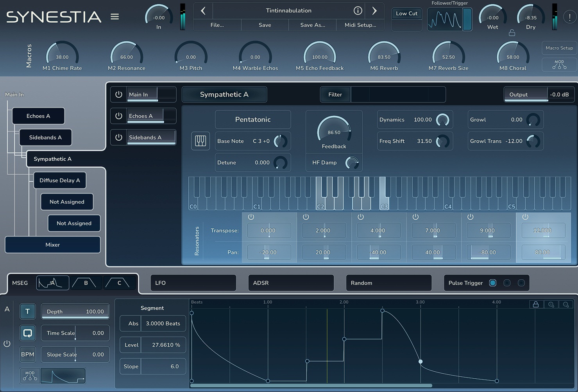Toggle Echoes A input power
The height and width of the screenshot is (392, 578).
coord(119,116)
